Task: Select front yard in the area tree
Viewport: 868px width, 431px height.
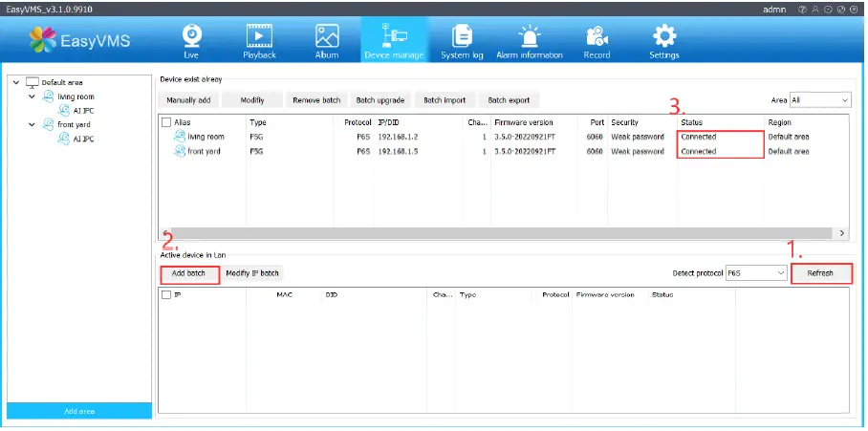Action: 74,124
